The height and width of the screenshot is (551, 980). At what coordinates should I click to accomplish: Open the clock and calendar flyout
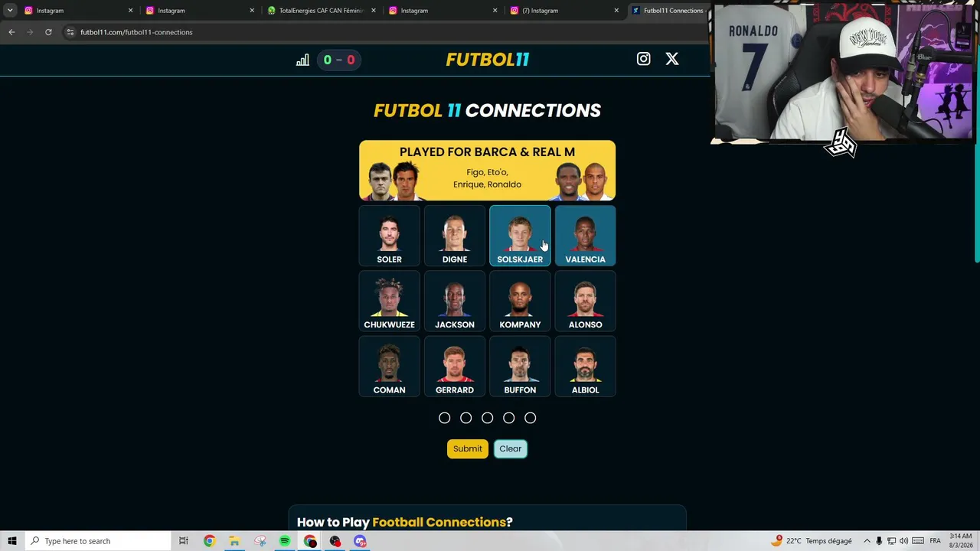[960, 541]
